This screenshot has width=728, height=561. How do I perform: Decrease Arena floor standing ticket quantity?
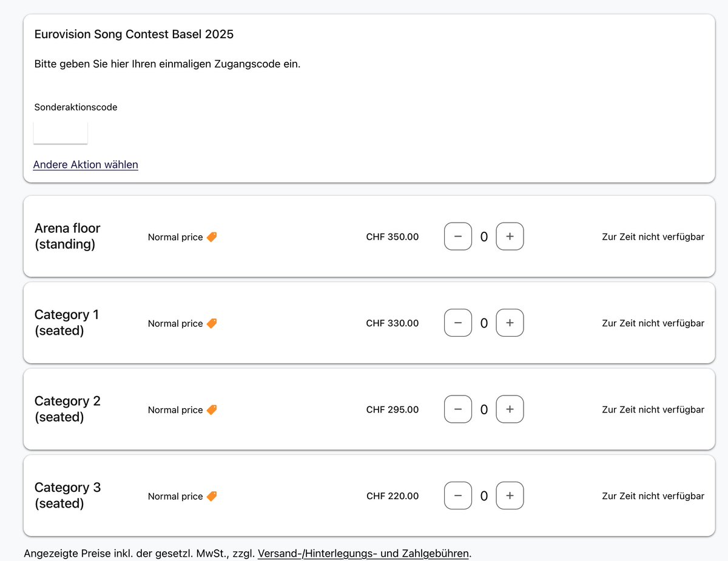(458, 237)
